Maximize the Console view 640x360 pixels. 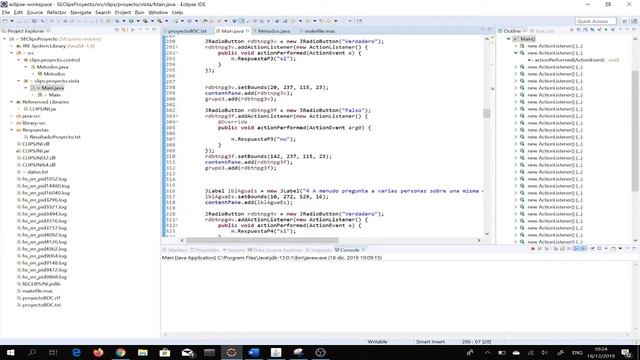634,249
